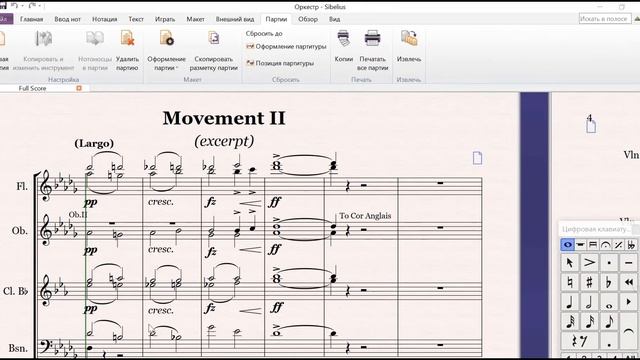Open the Главная ribbon tab
The height and width of the screenshot is (360, 640).
(x=31, y=19)
